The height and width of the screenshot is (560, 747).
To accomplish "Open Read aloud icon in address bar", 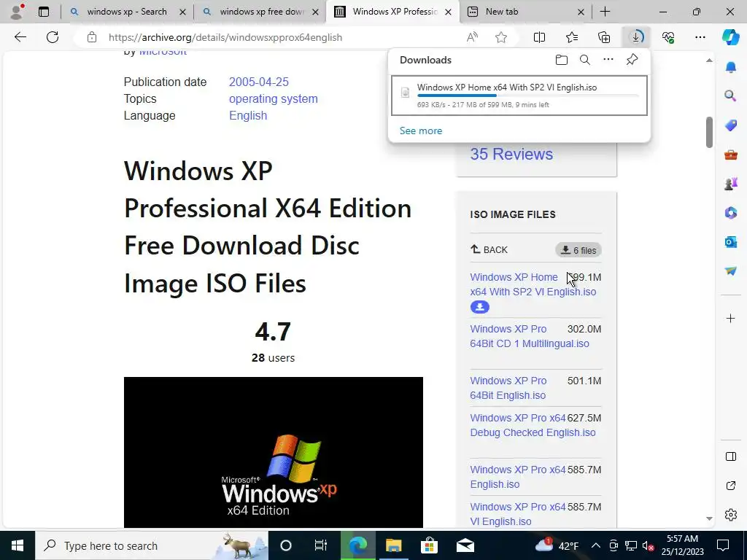I will pyautogui.click(x=472, y=37).
